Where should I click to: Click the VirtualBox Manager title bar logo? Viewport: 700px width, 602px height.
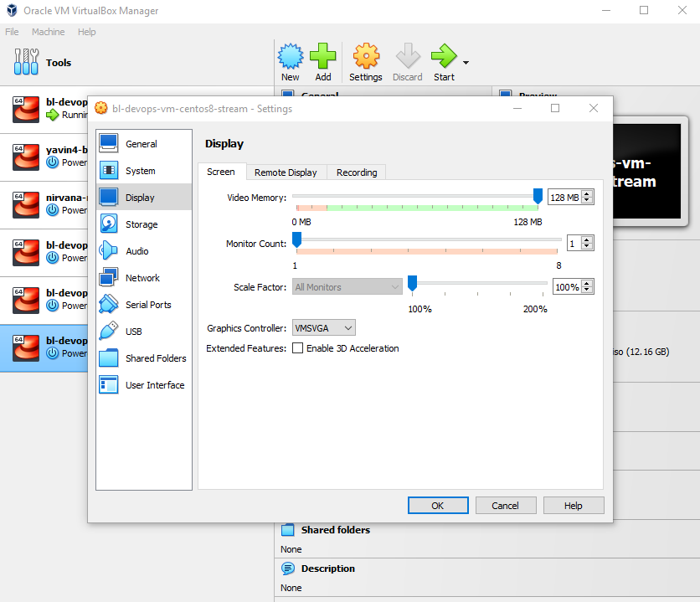tap(12, 10)
